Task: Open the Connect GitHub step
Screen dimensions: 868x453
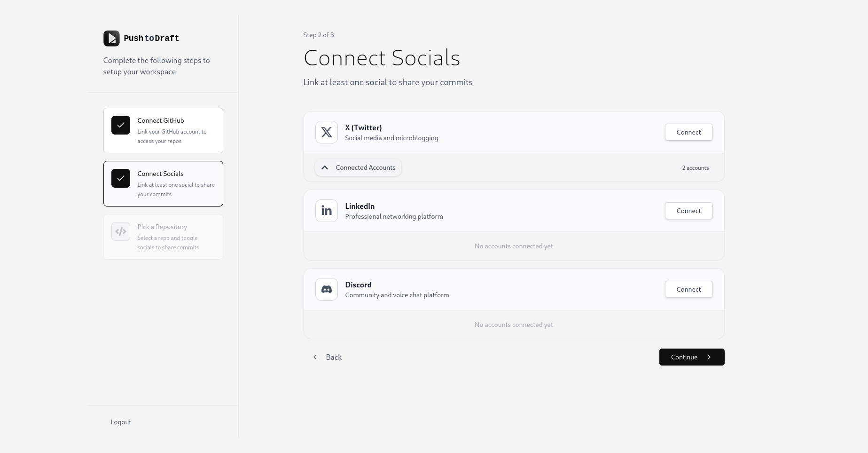Action: click(x=163, y=130)
